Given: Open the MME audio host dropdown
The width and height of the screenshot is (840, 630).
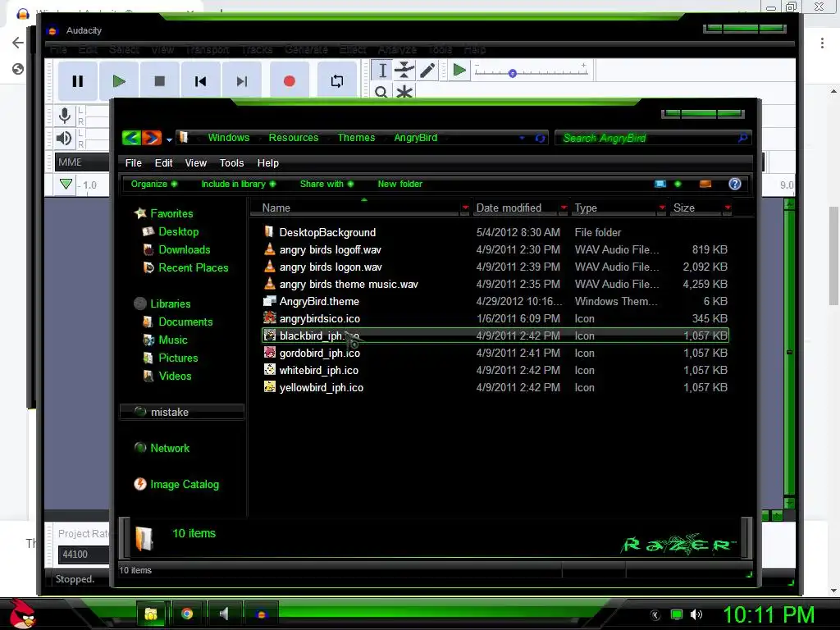Looking at the screenshot, I should [x=82, y=162].
